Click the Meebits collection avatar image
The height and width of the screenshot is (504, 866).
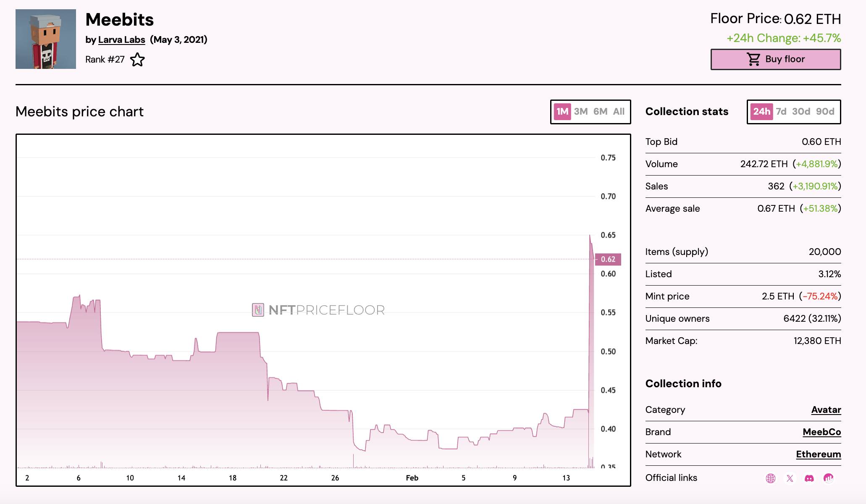point(46,39)
